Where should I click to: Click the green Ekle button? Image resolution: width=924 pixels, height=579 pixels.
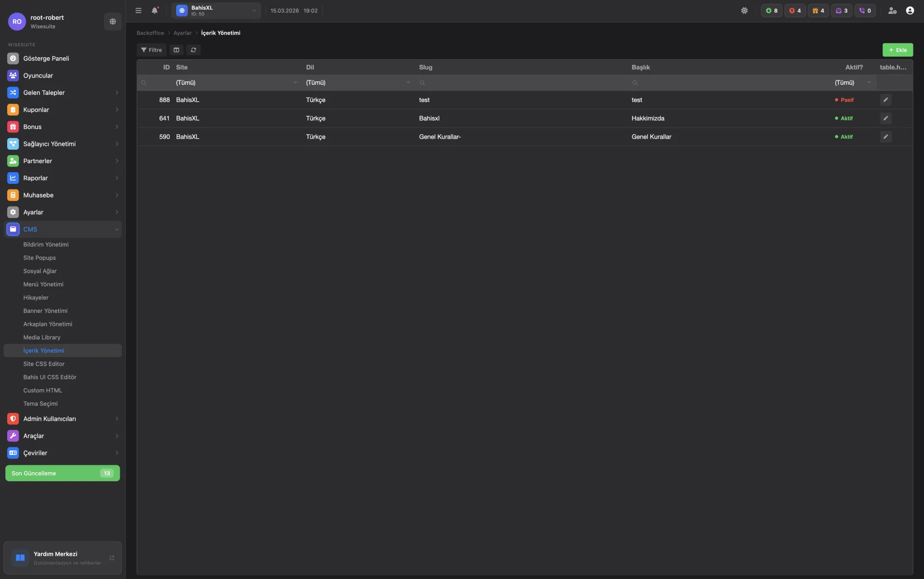898,50
